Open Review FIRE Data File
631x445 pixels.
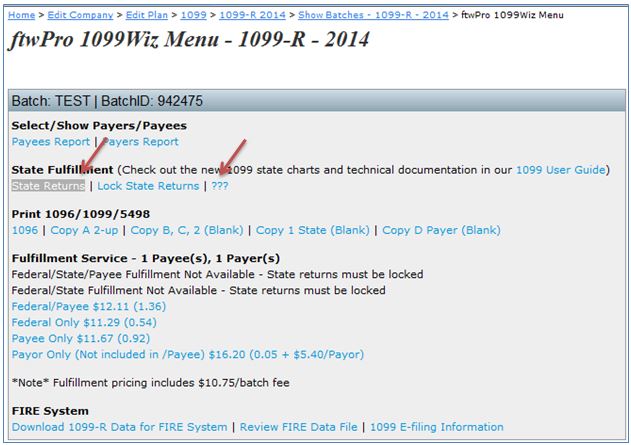(299, 427)
